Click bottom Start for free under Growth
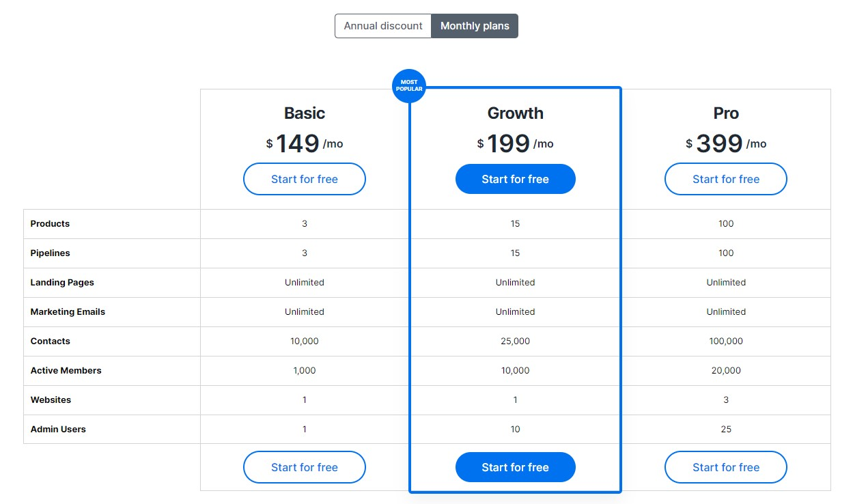Screen dimensions: 853x504 [516, 467]
